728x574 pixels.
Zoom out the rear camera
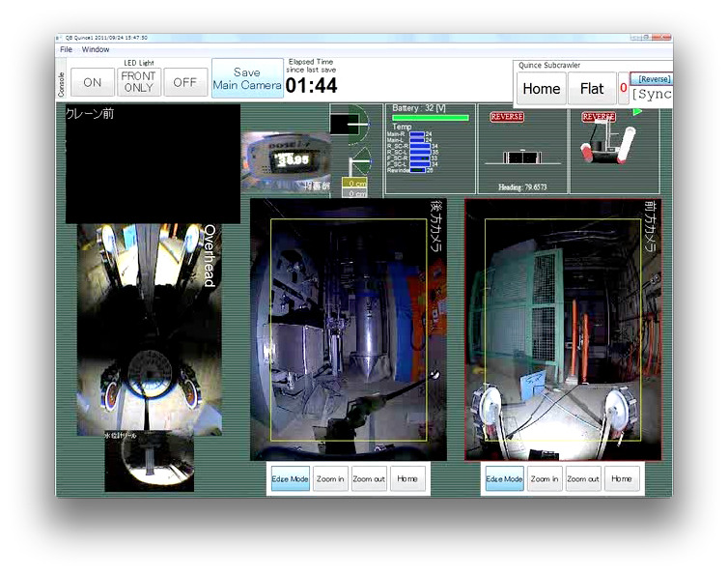pos(369,478)
